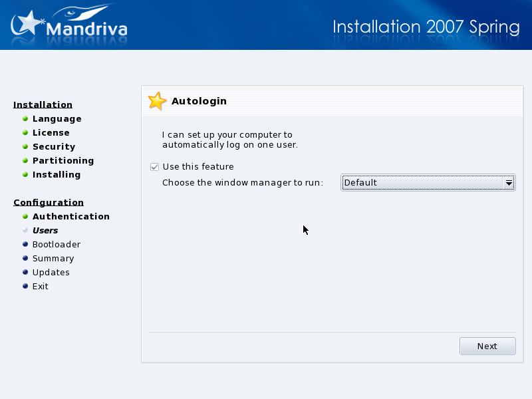The width and height of the screenshot is (532, 399).
Task: Click the green bullet beside Language
Action: point(25,118)
